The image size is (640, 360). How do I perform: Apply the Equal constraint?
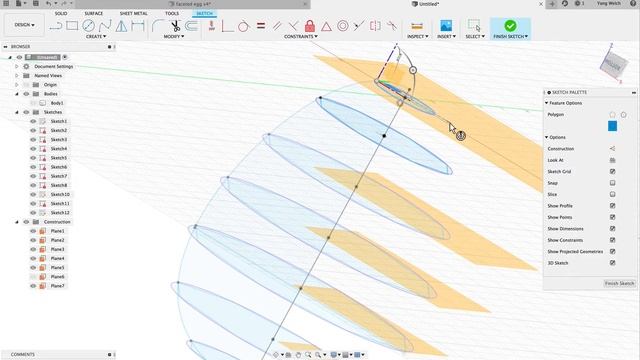pos(261,26)
